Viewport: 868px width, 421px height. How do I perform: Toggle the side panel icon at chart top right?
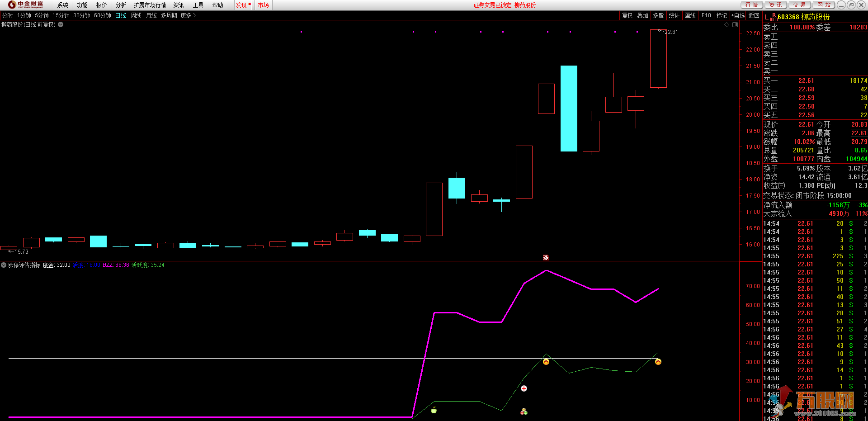click(735, 24)
